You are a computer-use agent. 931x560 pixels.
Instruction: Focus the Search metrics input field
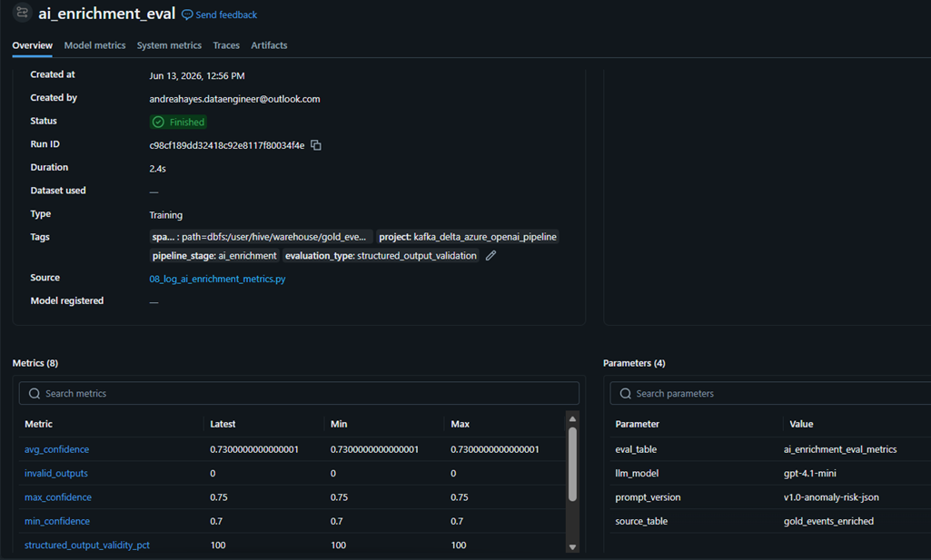click(x=299, y=393)
